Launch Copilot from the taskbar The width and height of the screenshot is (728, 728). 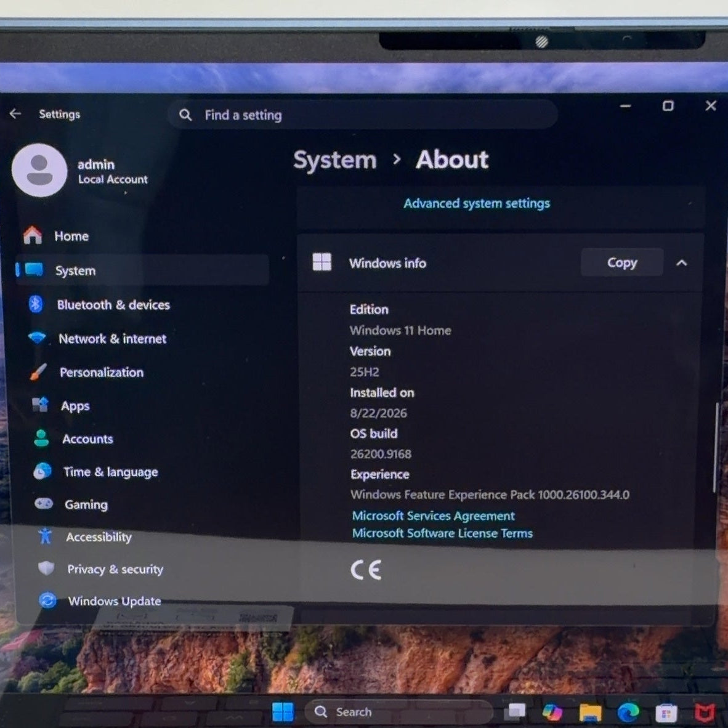click(552, 712)
